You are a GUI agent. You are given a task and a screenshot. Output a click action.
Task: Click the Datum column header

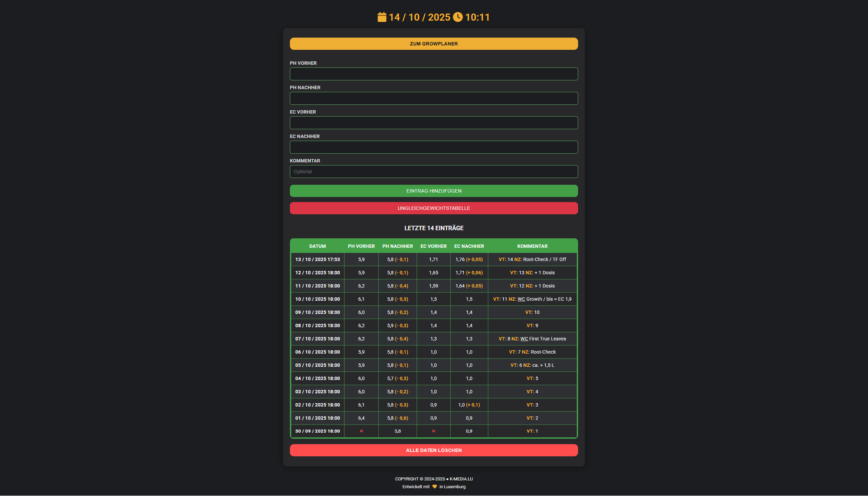click(x=317, y=246)
